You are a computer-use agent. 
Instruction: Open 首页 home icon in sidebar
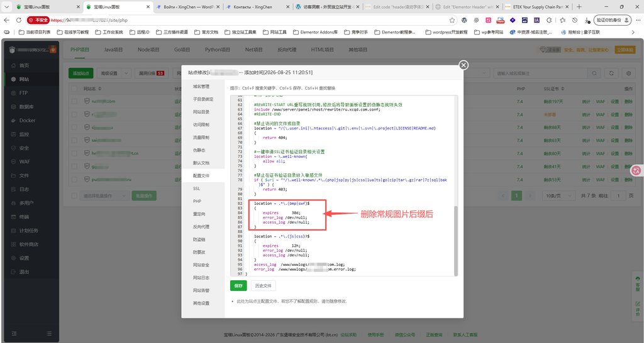pos(14,65)
